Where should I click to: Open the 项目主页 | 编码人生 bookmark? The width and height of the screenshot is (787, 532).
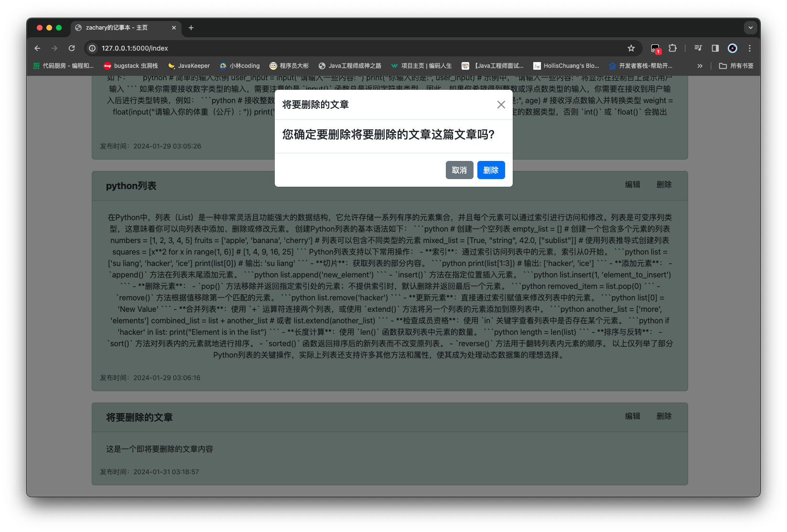[421, 66]
